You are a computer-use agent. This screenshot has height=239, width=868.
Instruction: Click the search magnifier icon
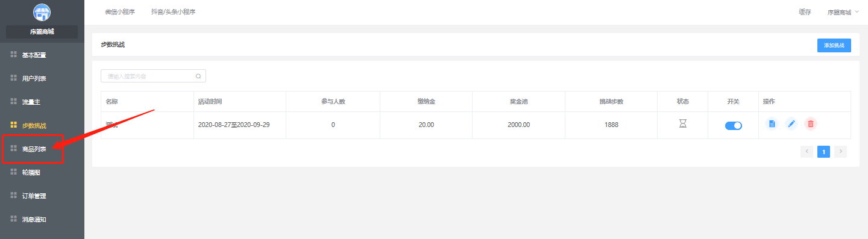coord(198,76)
